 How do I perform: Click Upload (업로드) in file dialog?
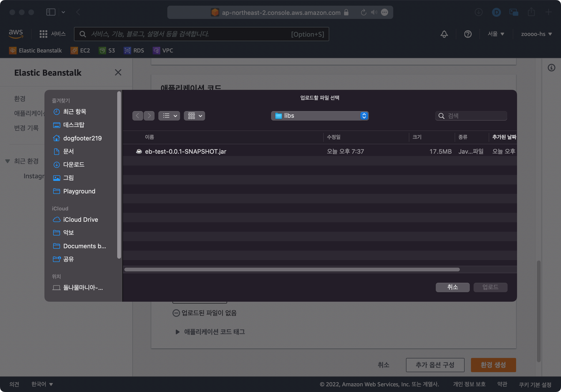coord(490,287)
